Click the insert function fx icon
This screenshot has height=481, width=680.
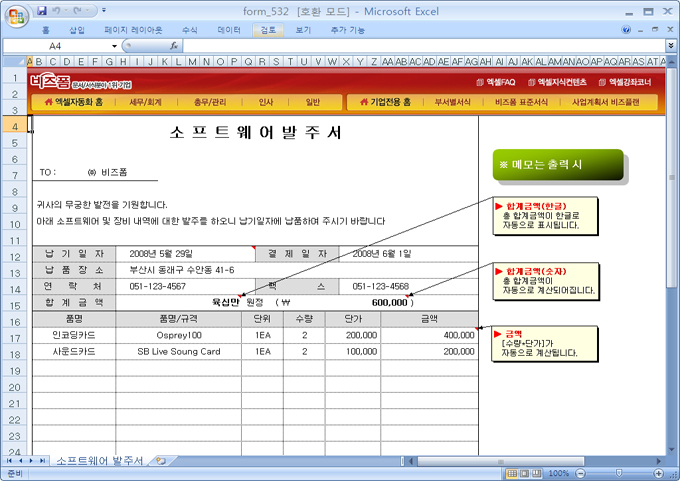[x=174, y=46]
